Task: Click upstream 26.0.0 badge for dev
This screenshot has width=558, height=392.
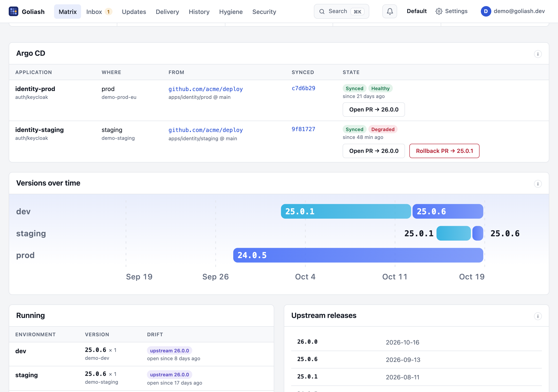Action: tap(169, 350)
